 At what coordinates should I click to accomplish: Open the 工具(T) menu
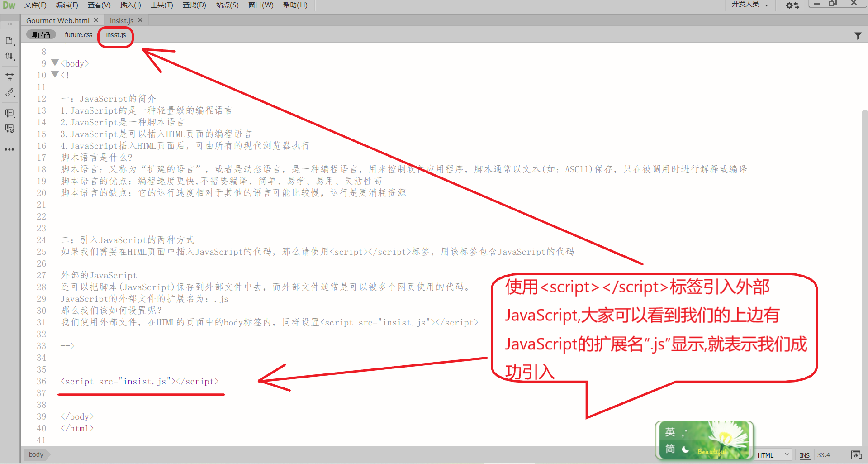[162, 5]
